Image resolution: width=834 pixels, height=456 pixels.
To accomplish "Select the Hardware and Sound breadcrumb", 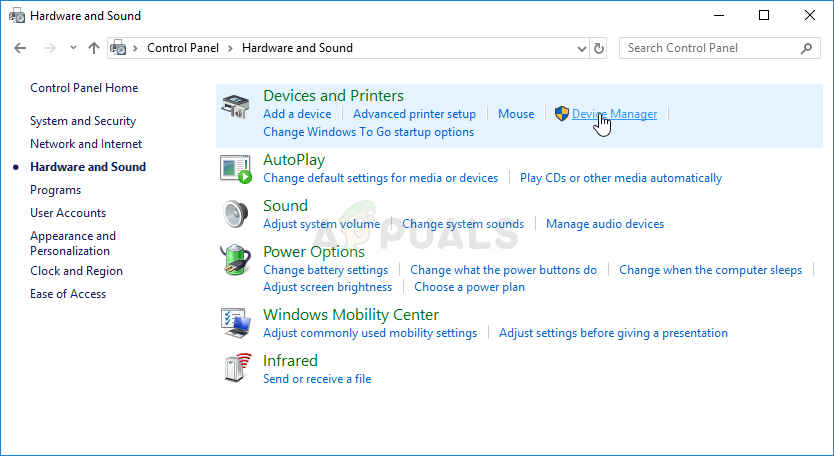I will [297, 48].
